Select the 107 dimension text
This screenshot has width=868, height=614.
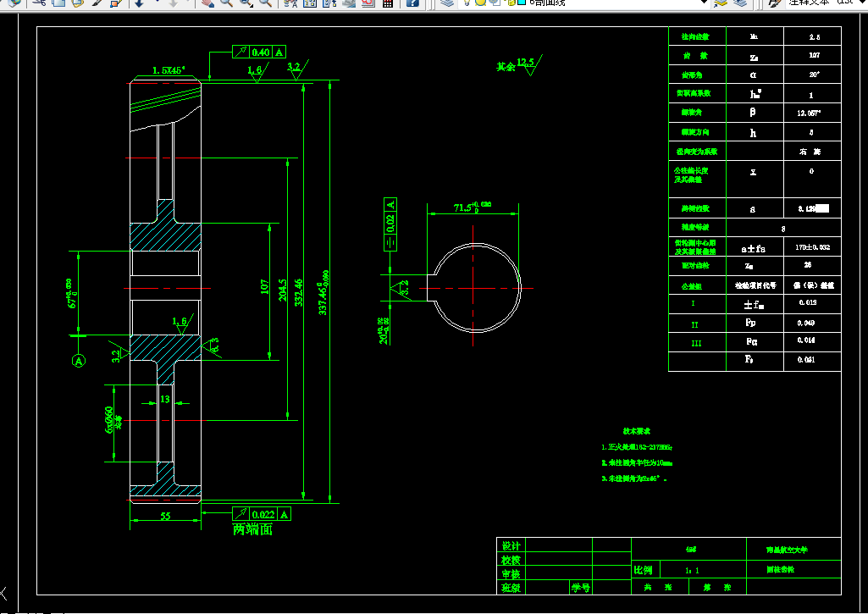click(x=264, y=286)
